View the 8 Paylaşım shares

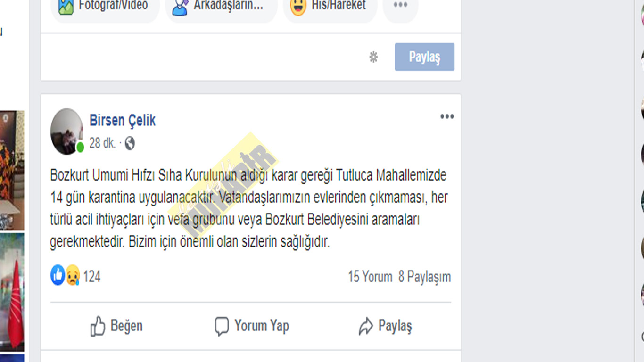pyautogui.click(x=424, y=277)
